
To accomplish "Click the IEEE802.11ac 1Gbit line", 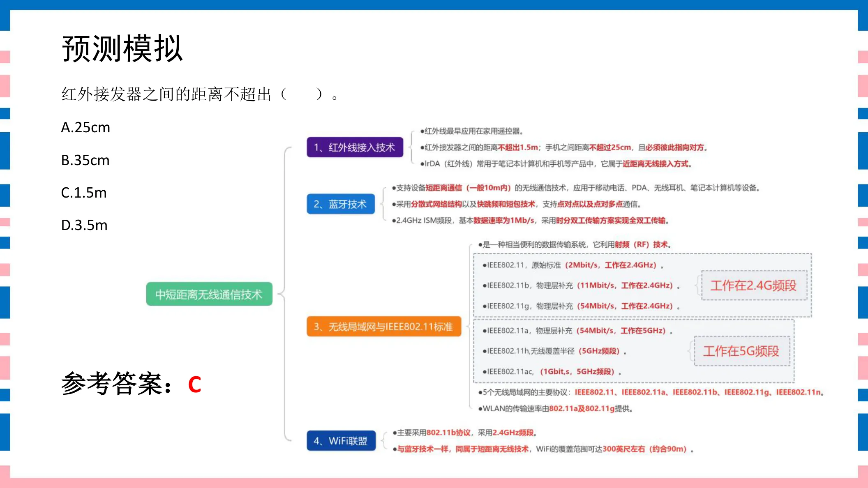I will click(x=552, y=372).
